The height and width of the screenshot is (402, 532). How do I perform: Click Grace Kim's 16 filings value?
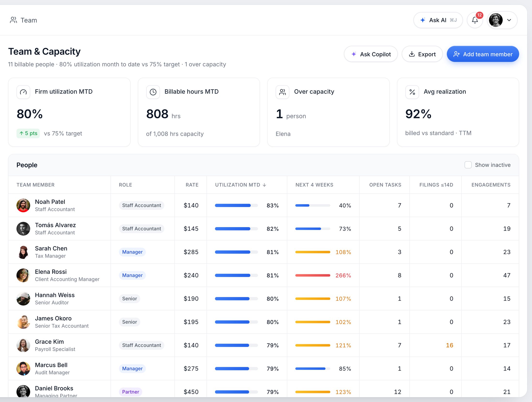coord(450,345)
